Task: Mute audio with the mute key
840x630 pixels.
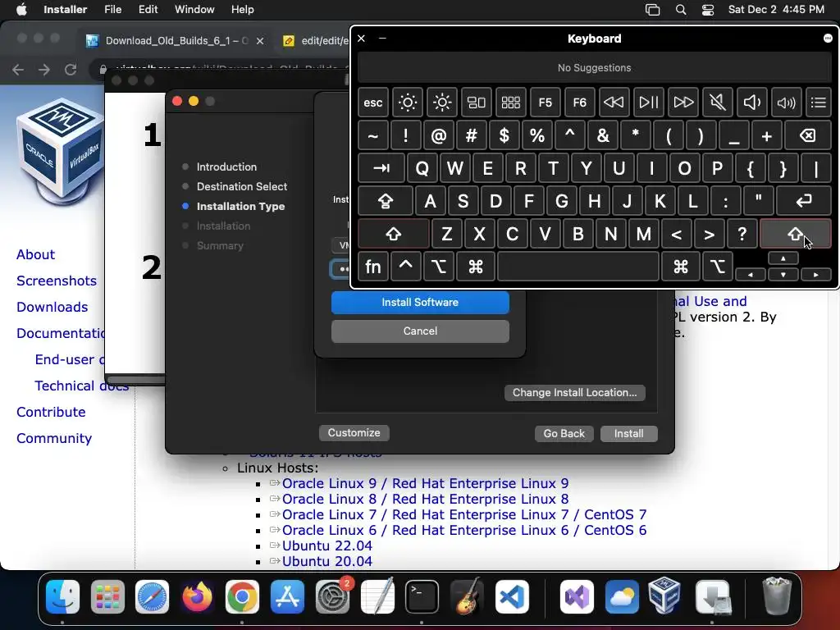Action: click(x=717, y=103)
